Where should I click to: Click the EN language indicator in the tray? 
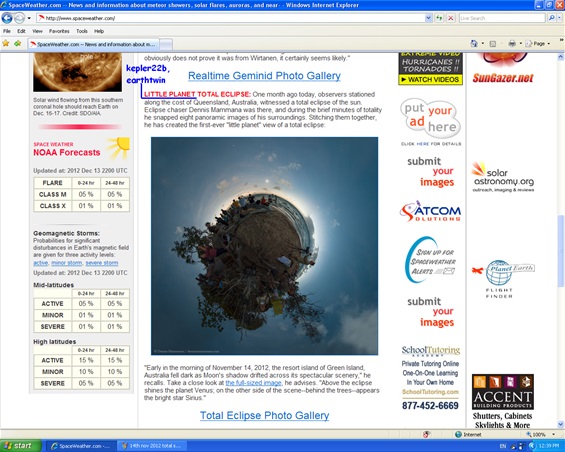pyautogui.click(x=503, y=446)
